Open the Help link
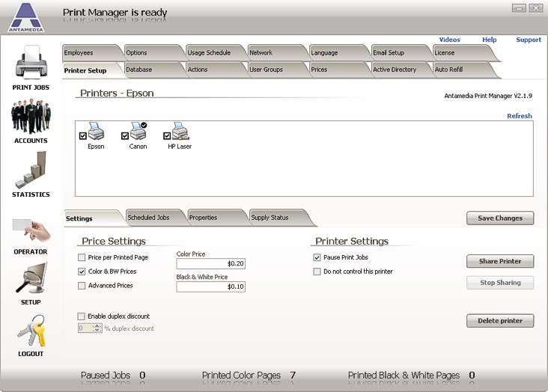The image size is (548, 392). (490, 40)
